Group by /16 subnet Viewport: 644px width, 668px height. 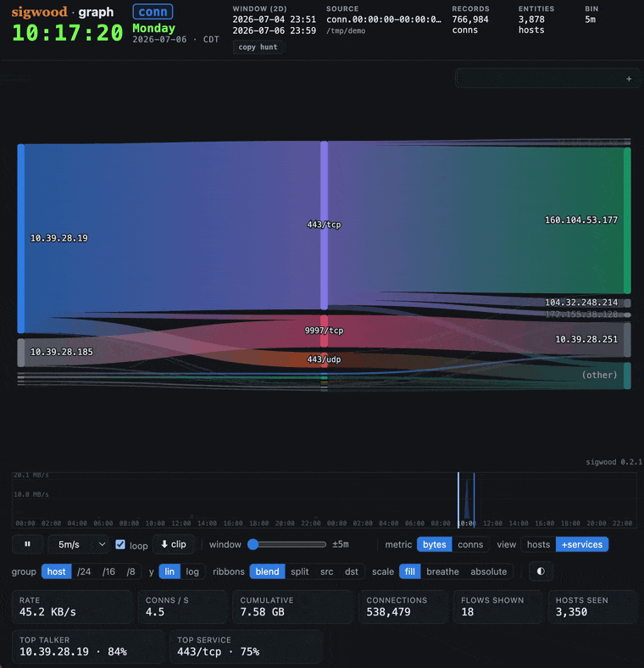(108, 571)
